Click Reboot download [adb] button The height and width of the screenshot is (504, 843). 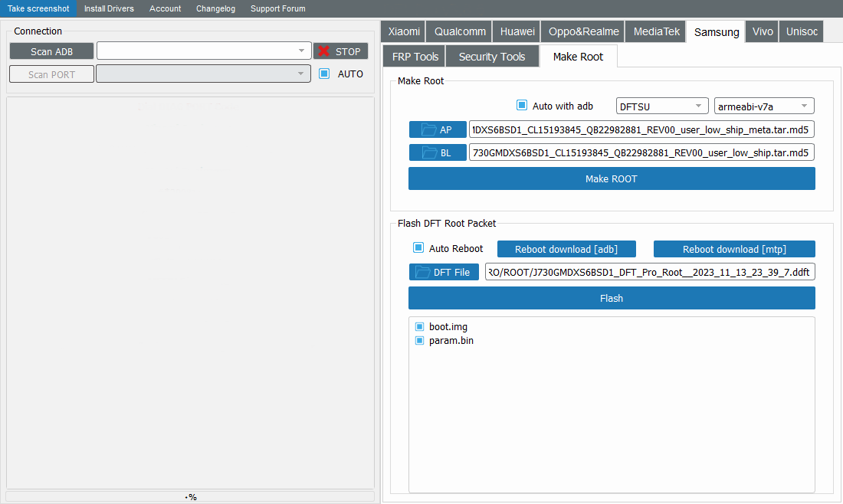click(x=566, y=249)
